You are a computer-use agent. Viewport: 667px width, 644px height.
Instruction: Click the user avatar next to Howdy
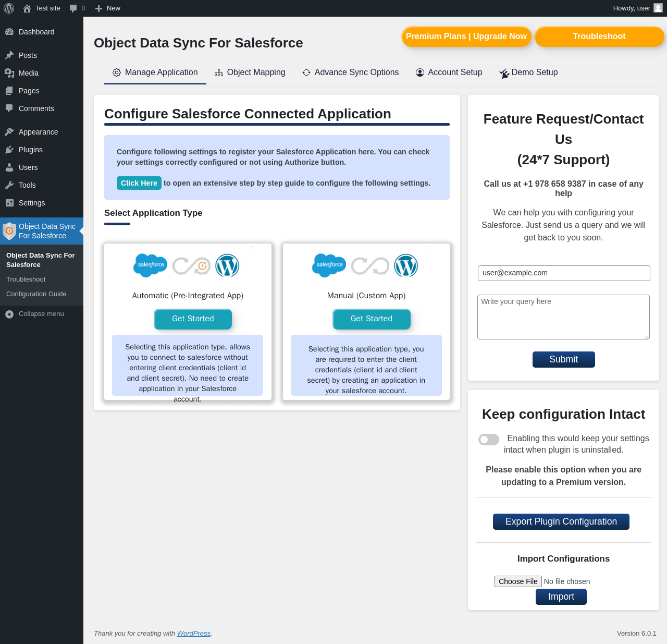(x=658, y=8)
